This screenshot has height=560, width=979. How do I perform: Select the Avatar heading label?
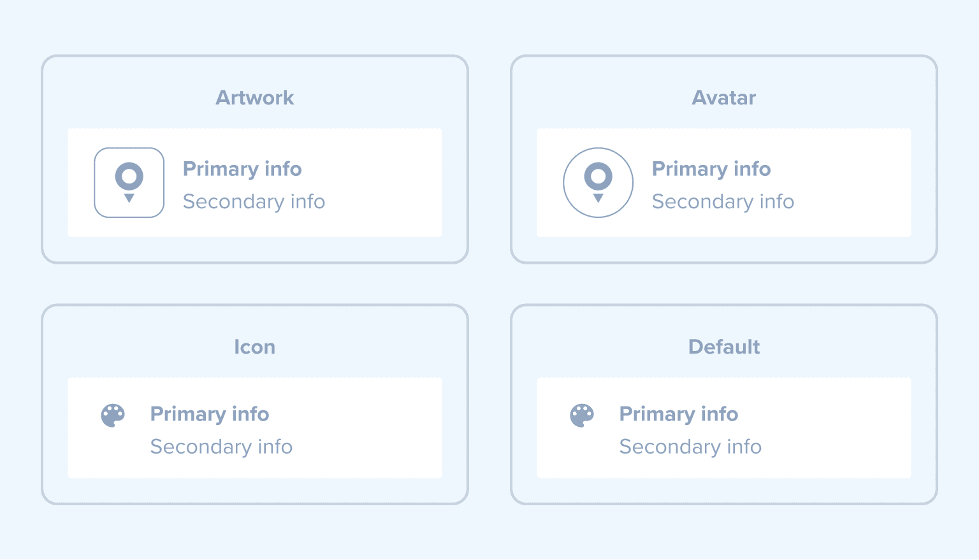pos(724,97)
